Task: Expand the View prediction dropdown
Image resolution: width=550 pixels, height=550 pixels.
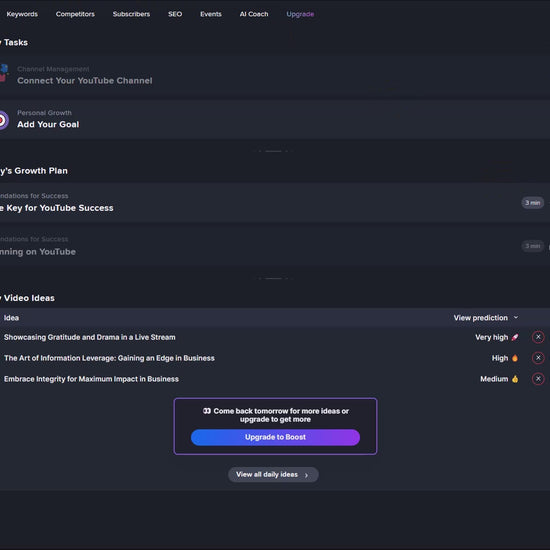Action: click(485, 318)
